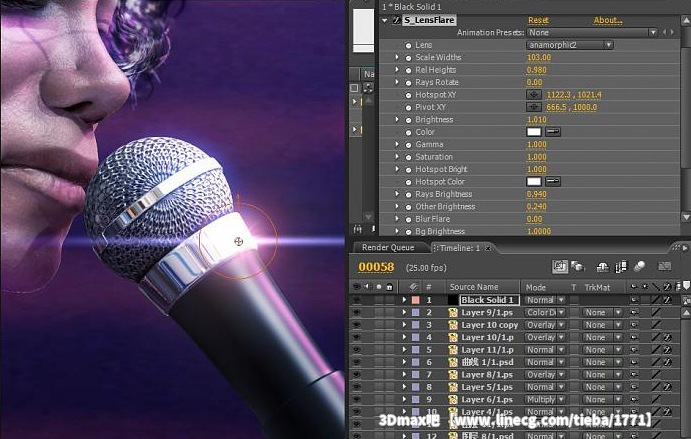Viewport: 691px width, 439px height.
Task: Enable the stopwatch for Hotspot XY
Action: point(408,95)
